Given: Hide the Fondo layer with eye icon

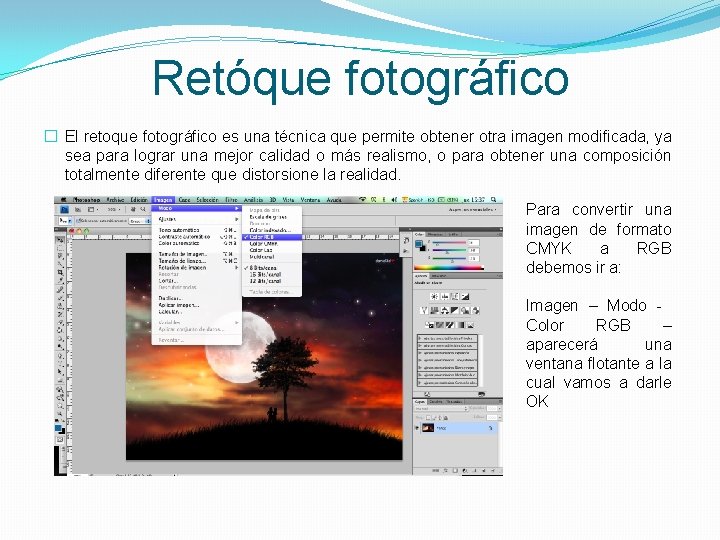Looking at the screenshot, I should click(417, 428).
